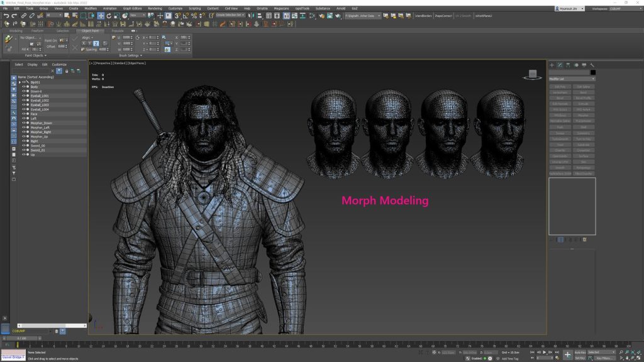644x362 pixels.
Task: Click the Offset value field
Action: 62,47
